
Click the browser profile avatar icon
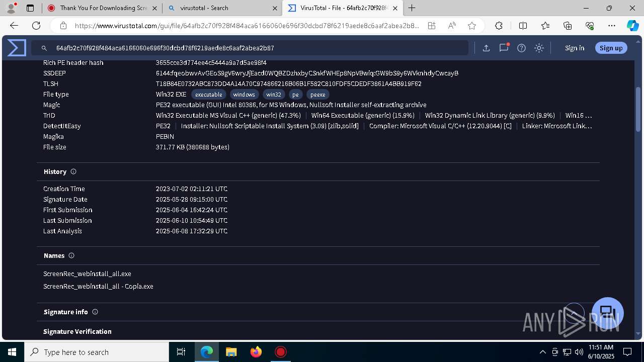coord(11,8)
